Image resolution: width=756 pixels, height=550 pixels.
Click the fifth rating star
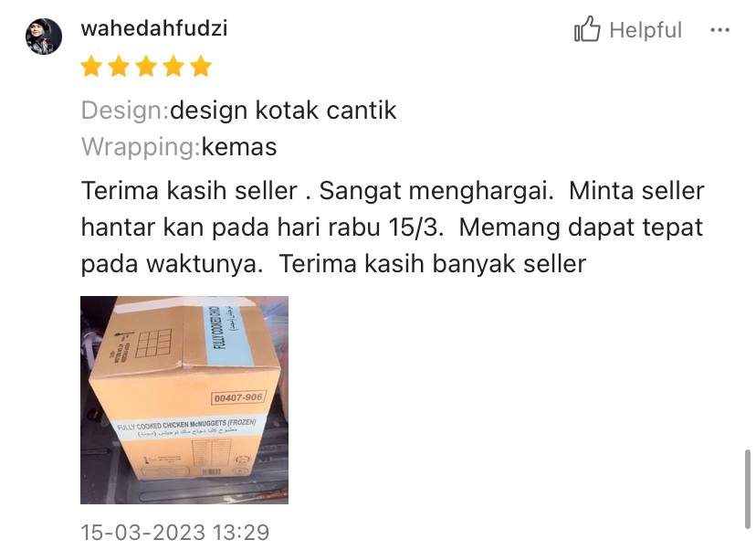point(201,66)
